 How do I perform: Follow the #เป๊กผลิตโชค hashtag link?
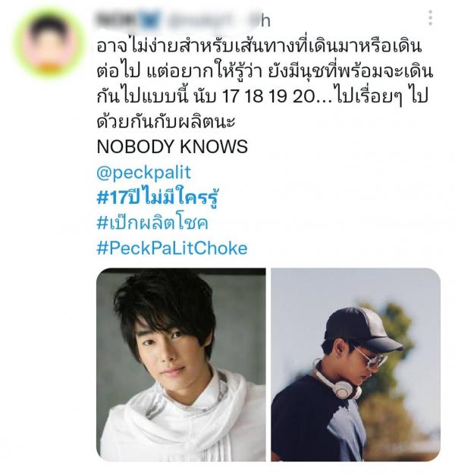tap(152, 223)
